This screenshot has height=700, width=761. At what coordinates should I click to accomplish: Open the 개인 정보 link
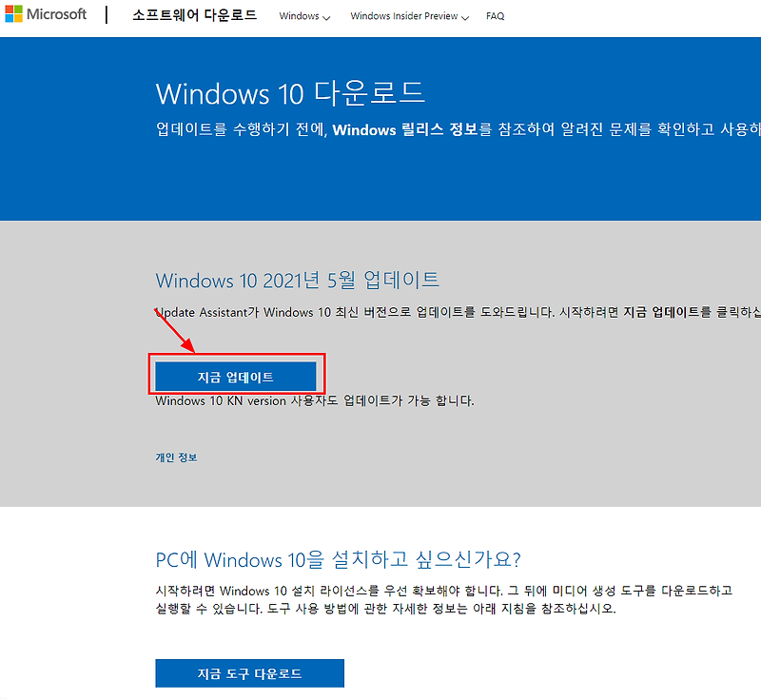(x=176, y=457)
